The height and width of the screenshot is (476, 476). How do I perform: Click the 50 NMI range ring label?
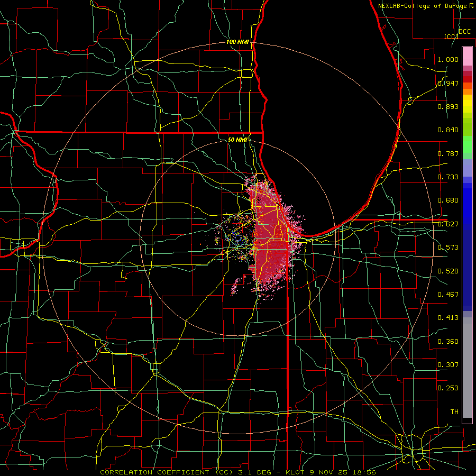click(237, 140)
